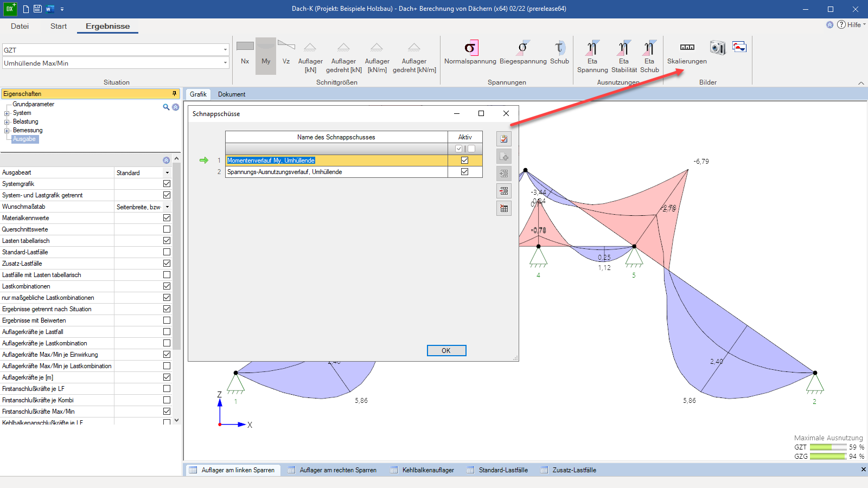Open the Ausgabeart Standard dropdown
The image size is (868, 488).
167,173
